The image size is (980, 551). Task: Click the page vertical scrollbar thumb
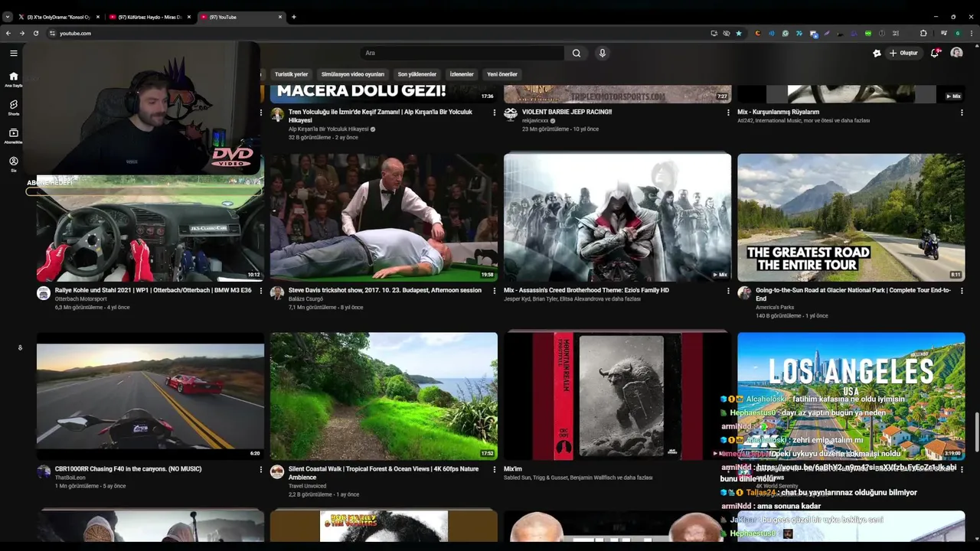coord(976,433)
